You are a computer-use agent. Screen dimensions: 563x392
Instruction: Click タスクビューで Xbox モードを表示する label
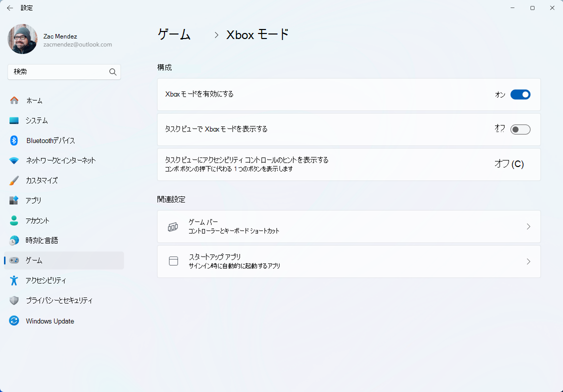click(x=216, y=129)
